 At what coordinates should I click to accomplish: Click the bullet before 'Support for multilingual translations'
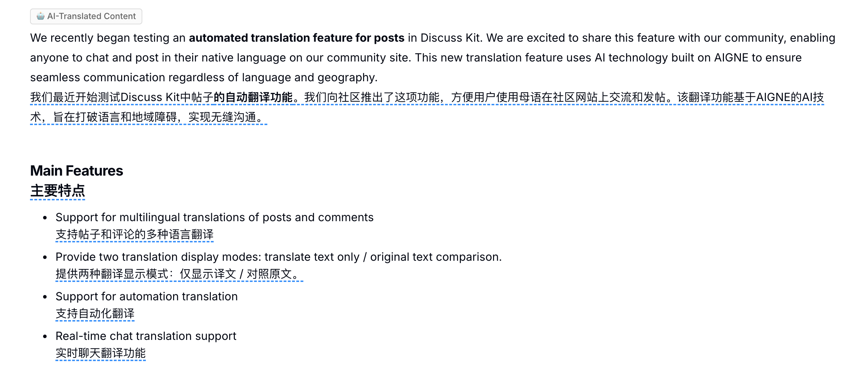click(45, 218)
